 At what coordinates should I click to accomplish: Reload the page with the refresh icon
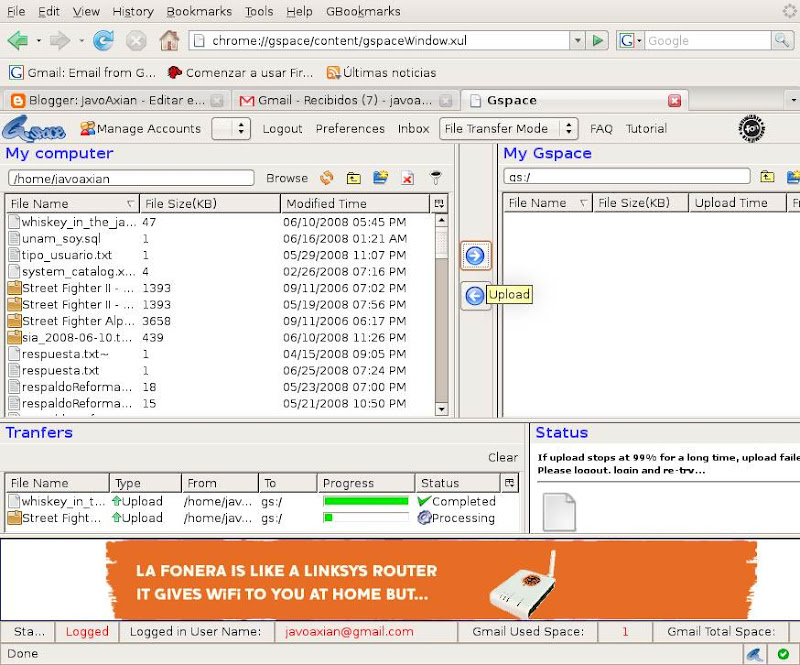click(104, 40)
